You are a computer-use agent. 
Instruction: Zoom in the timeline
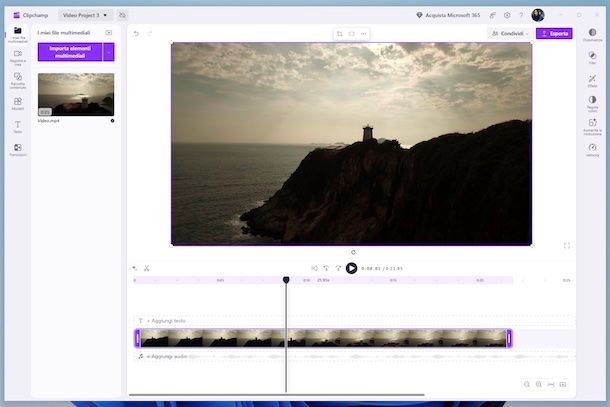pyautogui.click(x=539, y=384)
